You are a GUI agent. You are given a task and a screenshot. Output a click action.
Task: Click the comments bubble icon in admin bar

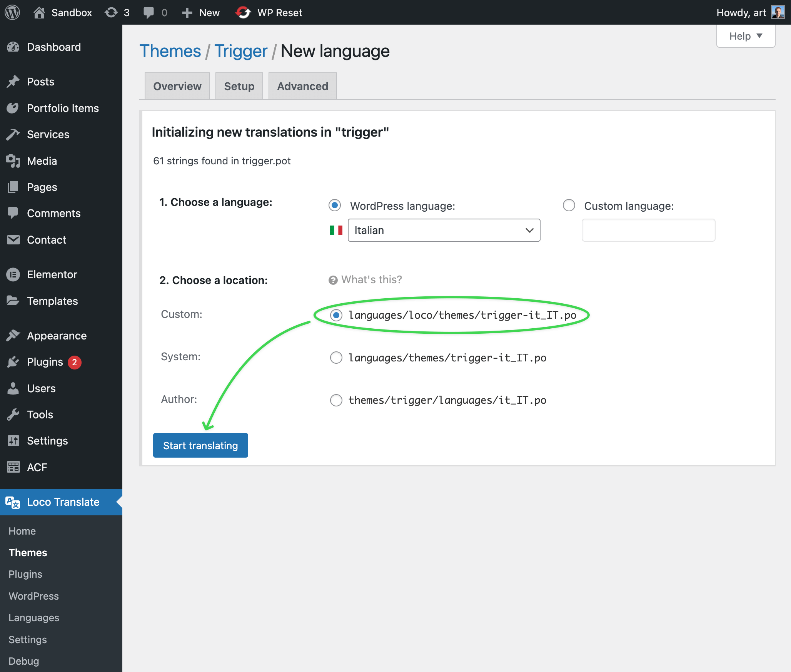click(149, 12)
